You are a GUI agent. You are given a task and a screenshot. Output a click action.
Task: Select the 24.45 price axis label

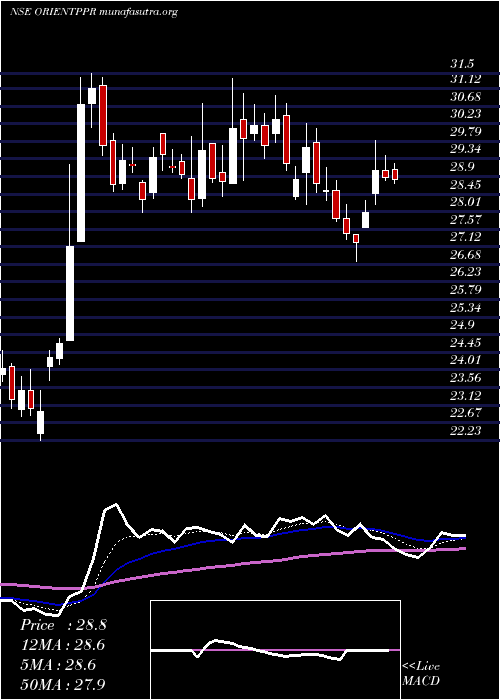pyautogui.click(x=465, y=342)
